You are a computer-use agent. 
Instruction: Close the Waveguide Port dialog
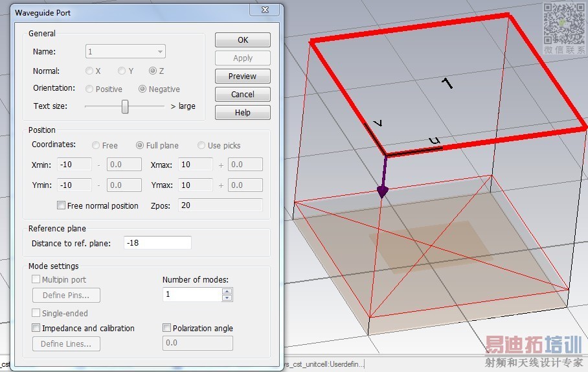click(265, 10)
